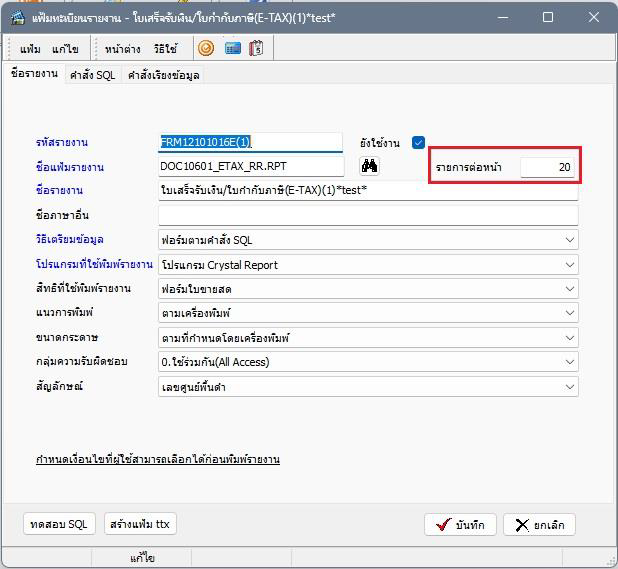Open the แนวการพิมพ์ dropdown

569,313
